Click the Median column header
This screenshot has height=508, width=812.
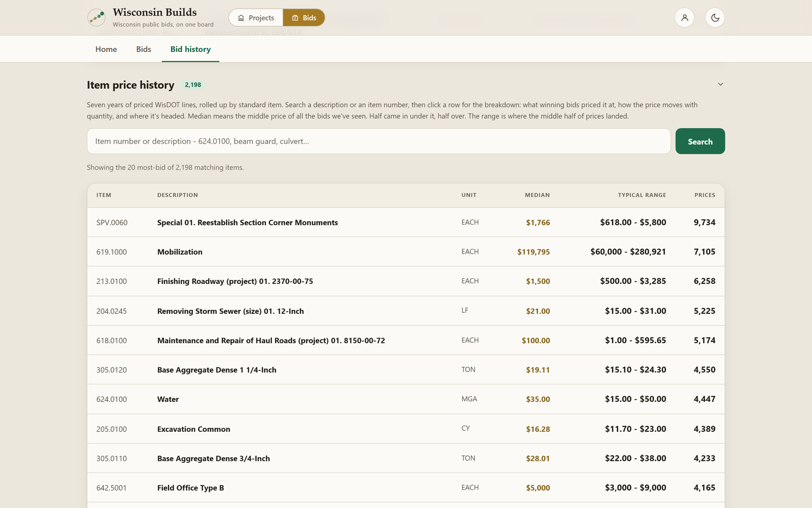pos(537,195)
